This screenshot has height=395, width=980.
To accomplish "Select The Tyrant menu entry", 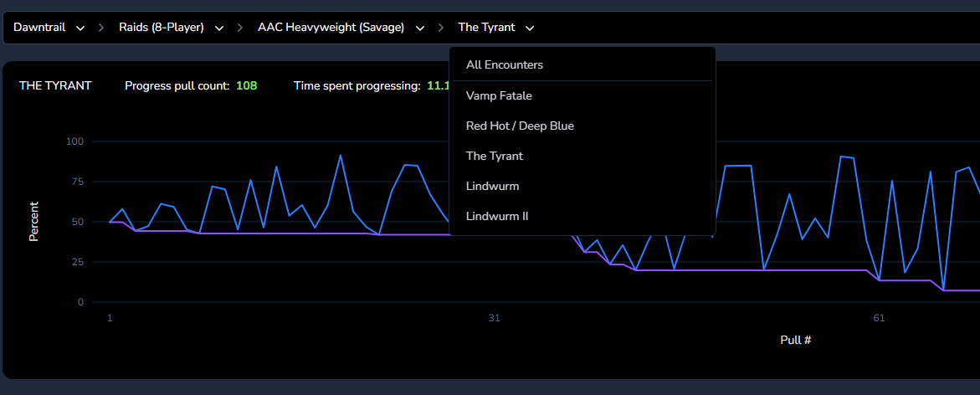I will pos(582,156).
